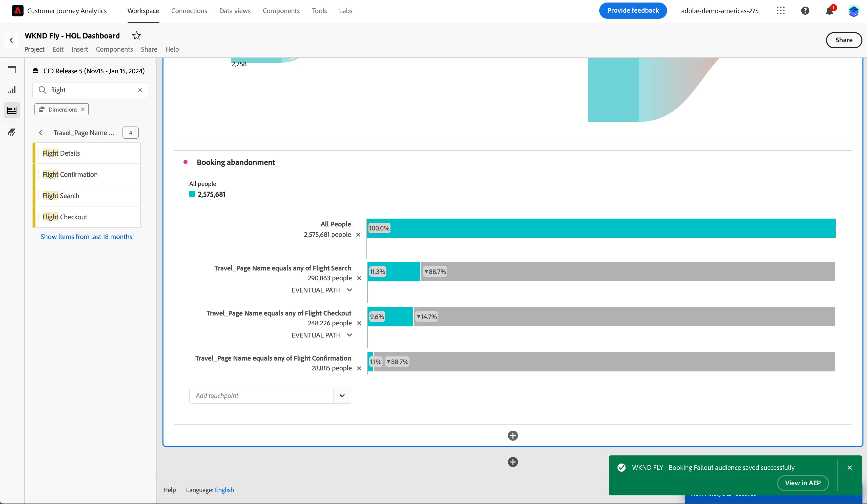The image size is (867, 504).
Task: Switch to the Data views tab
Action: coord(235,11)
